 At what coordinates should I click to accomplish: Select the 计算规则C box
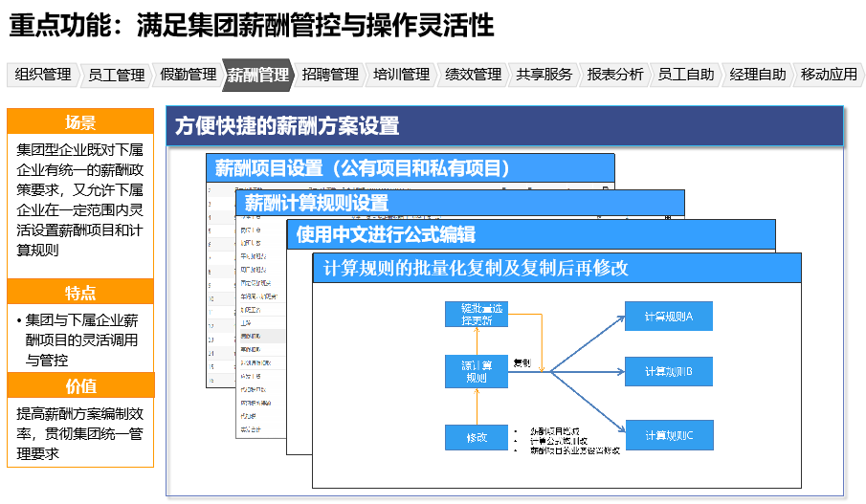668,435
